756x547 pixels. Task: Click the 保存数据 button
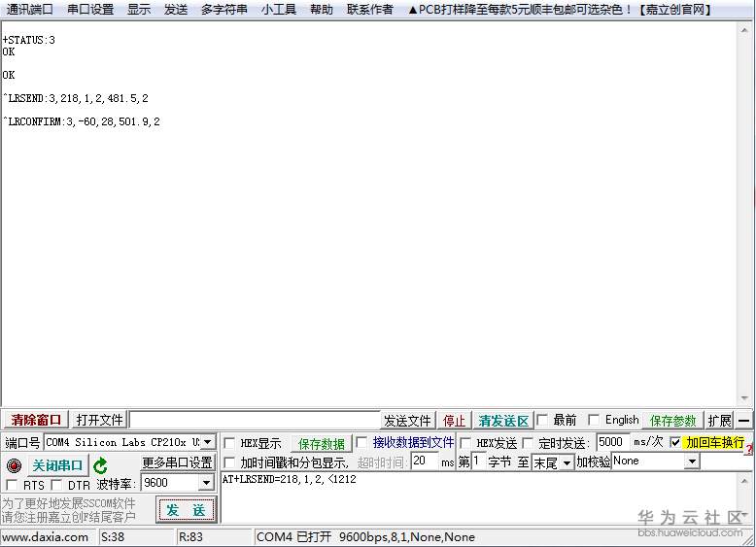(x=321, y=443)
